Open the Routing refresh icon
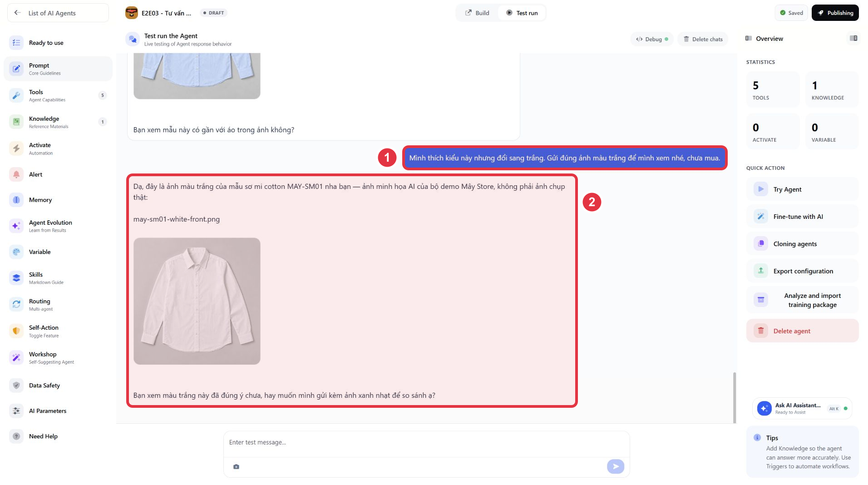Viewport: 868px width, 485px height. 16,304
